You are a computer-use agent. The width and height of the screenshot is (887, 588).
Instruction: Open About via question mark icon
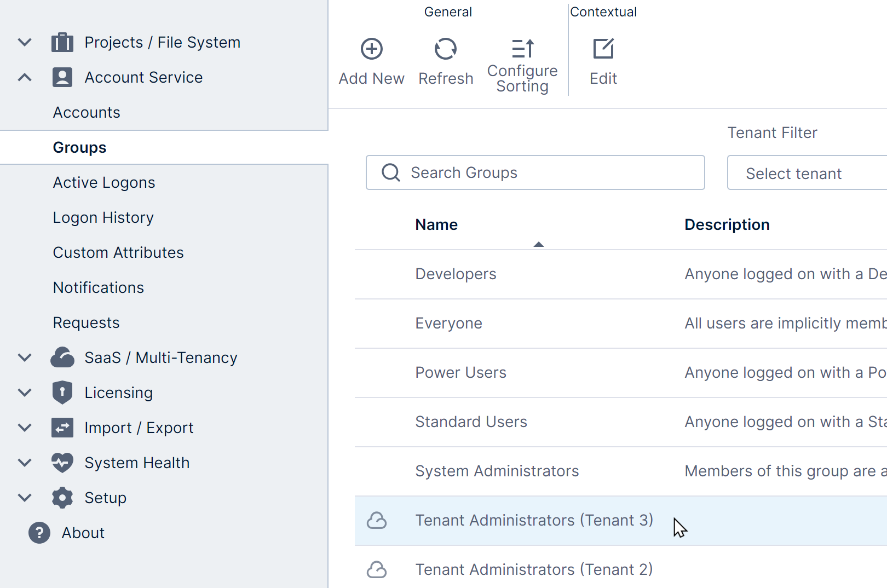39,533
